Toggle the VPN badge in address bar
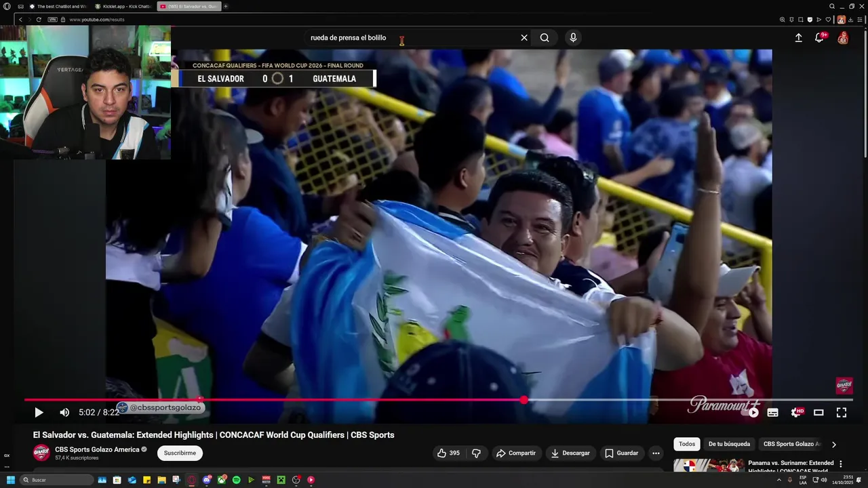 52,20
